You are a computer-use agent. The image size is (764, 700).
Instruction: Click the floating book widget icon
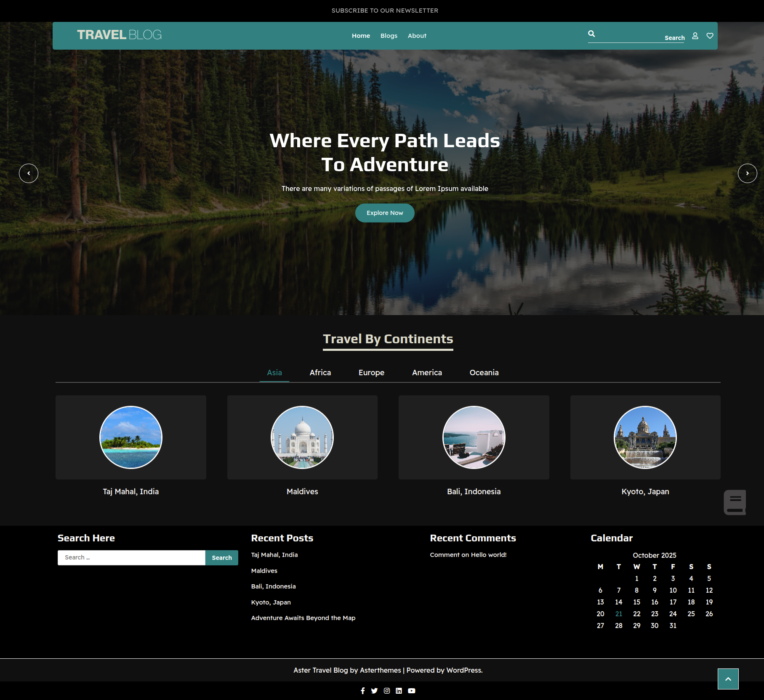(735, 502)
